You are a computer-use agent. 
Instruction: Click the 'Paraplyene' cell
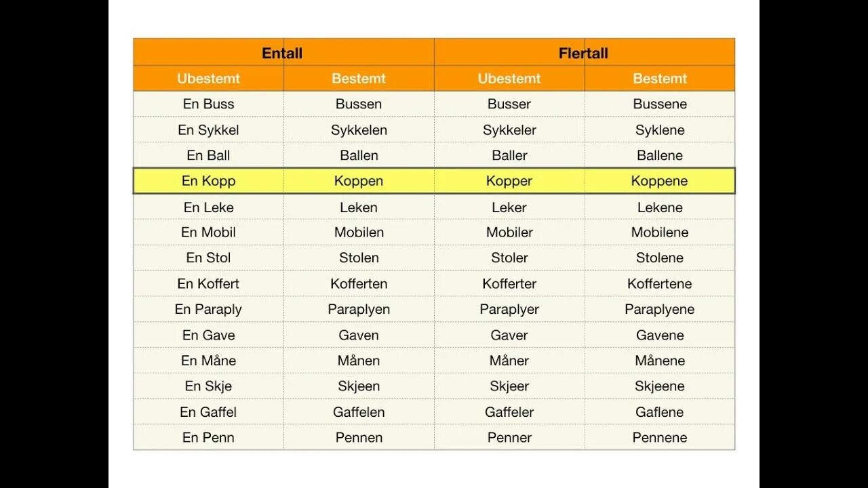tap(660, 310)
